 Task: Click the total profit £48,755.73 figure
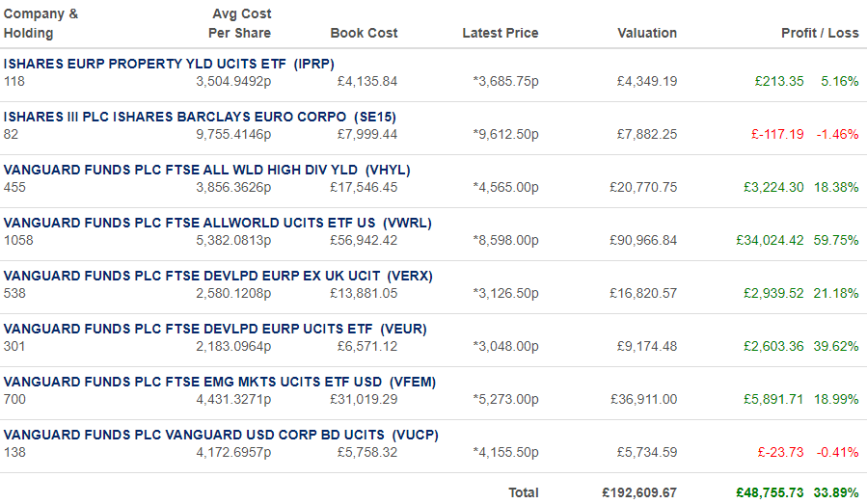(x=770, y=493)
